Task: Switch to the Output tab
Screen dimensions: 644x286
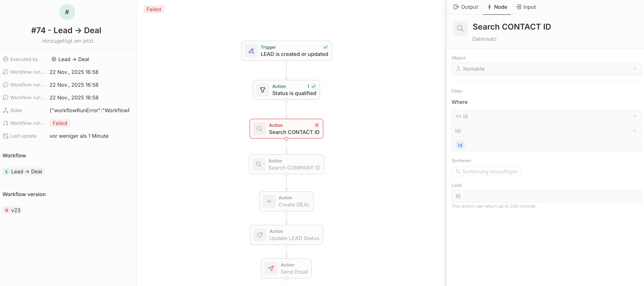Action: [466, 7]
